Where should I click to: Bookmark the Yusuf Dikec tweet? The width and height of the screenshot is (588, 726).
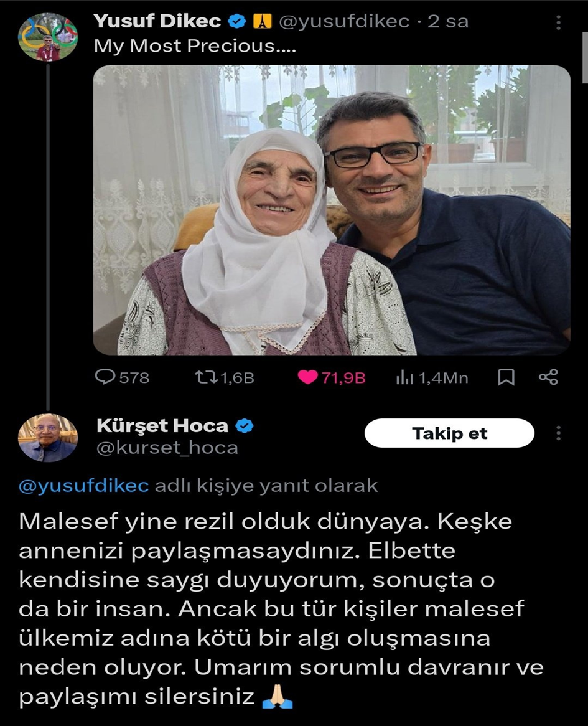(x=506, y=377)
